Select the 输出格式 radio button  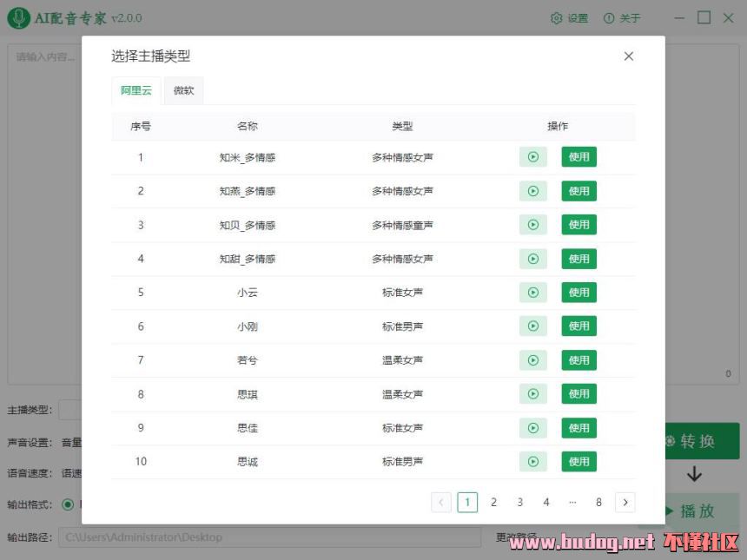[x=68, y=504]
